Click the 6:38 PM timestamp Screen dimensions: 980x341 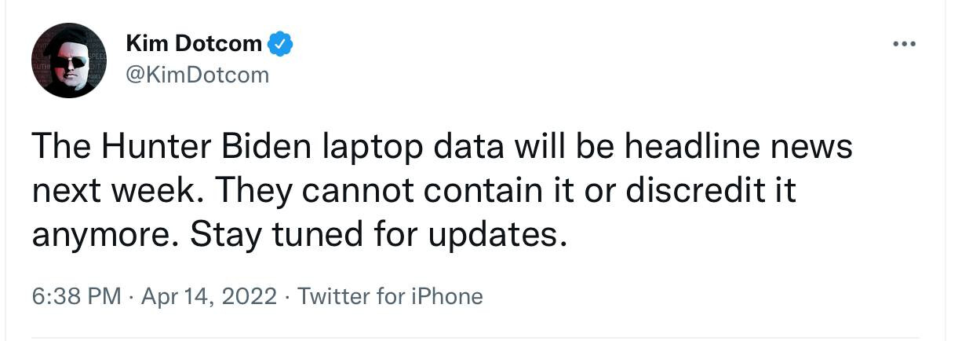[x=76, y=296]
